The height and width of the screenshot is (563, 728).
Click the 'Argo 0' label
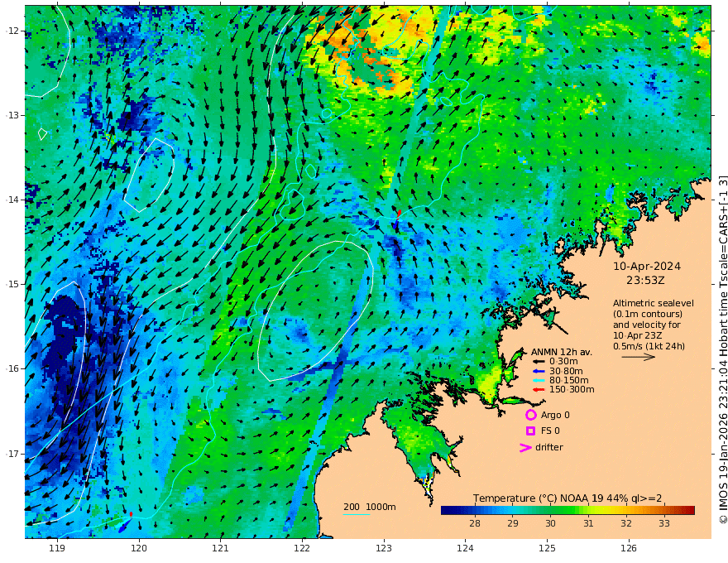point(555,416)
